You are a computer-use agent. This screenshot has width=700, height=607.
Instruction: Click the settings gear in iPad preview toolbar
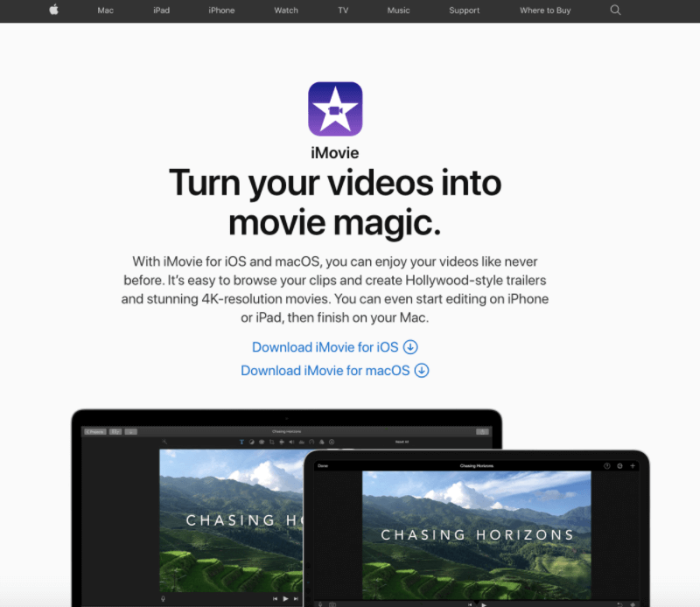[x=619, y=466]
